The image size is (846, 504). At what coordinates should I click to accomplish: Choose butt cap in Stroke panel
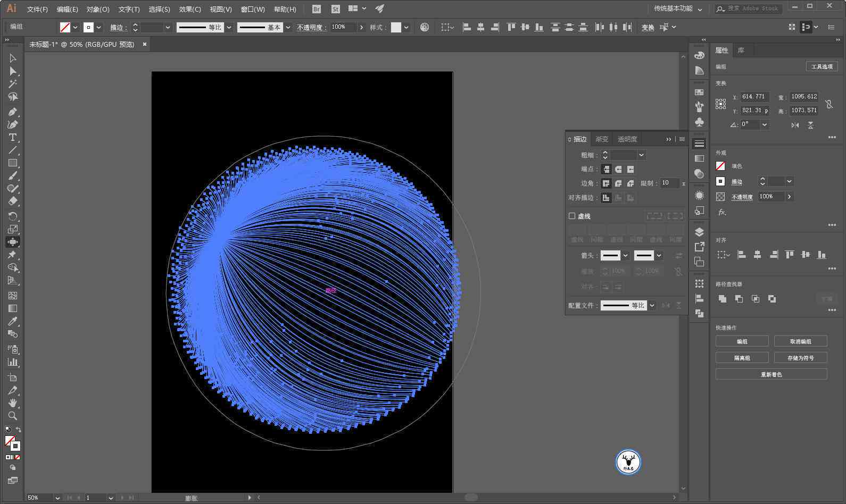point(606,169)
